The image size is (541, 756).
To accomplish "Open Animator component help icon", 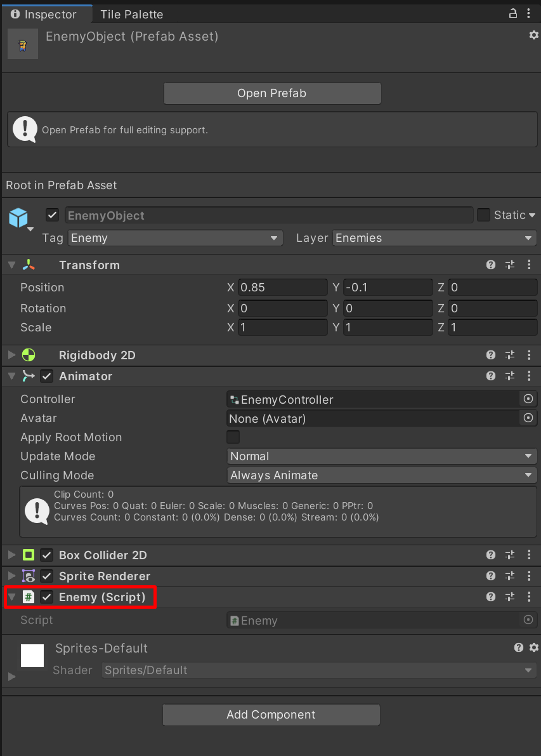I will [x=491, y=376].
